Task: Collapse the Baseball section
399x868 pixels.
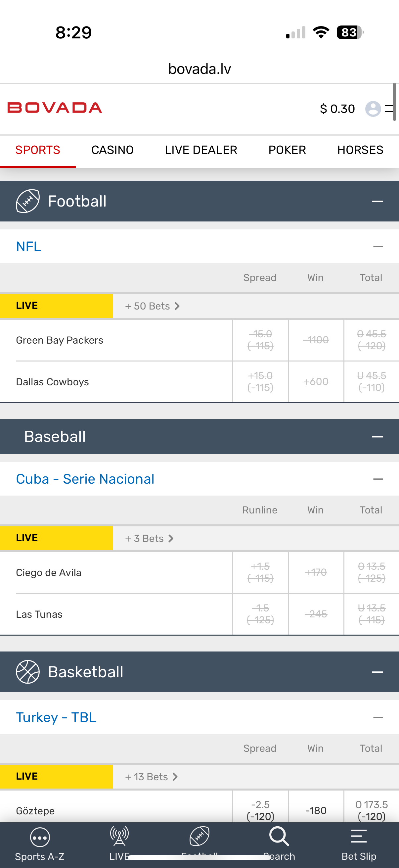Action: click(x=377, y=437)
